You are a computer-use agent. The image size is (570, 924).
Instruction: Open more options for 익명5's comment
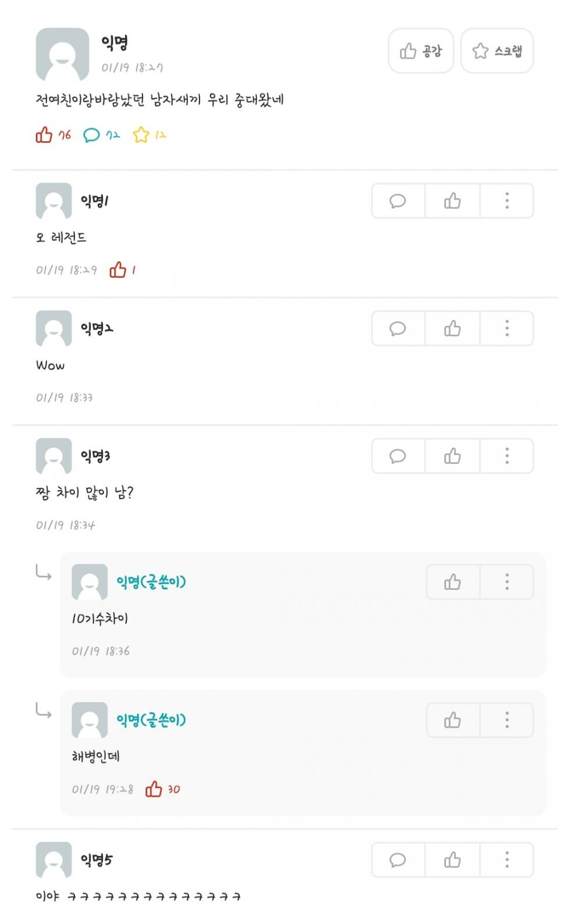(507, 860)
